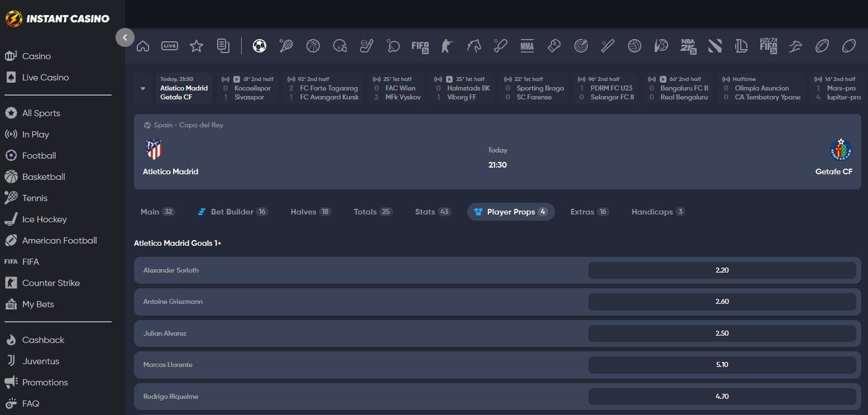Open Atletico Madrid vs Getafe CF ticker card
The height and width of the screenshot is (415, 868).
pos(184,88)
